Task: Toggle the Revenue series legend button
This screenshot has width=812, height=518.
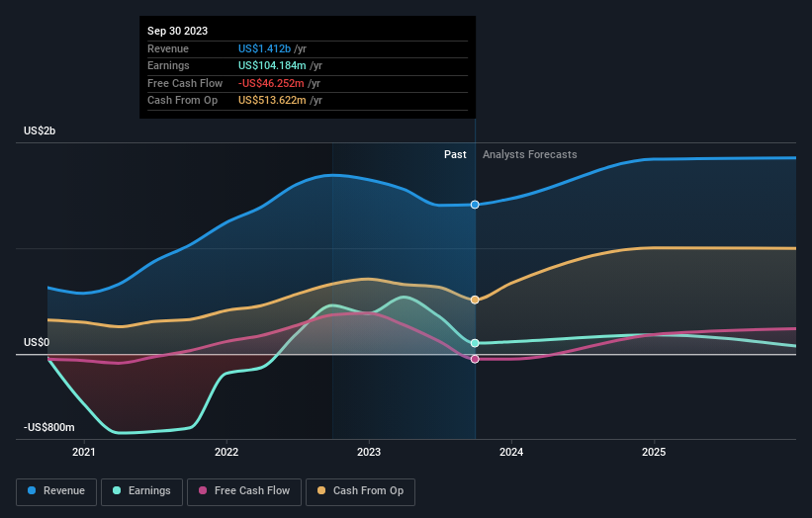Action: 56,491
